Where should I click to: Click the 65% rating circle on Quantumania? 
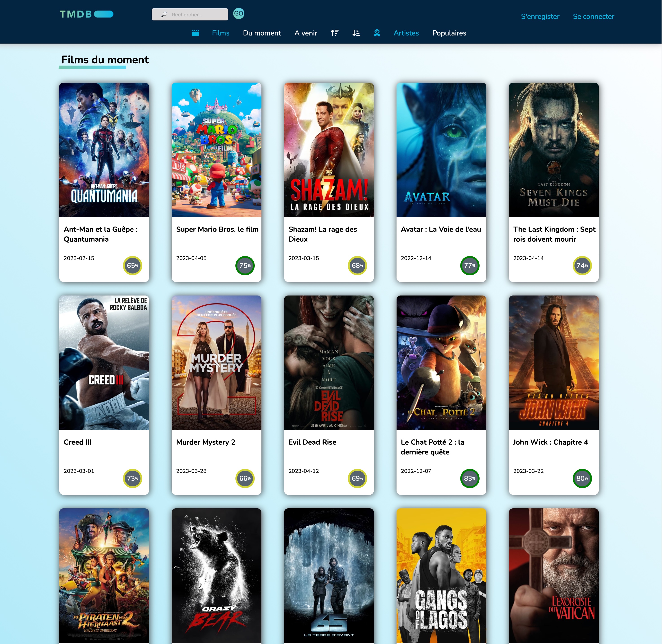point(132,265)
